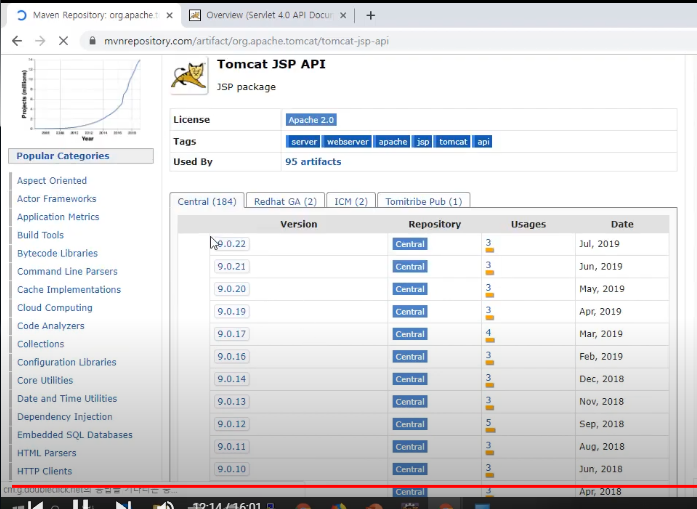Skip to previous video
The height and width of the screenshot is (509, 697).
pos(36,505)
